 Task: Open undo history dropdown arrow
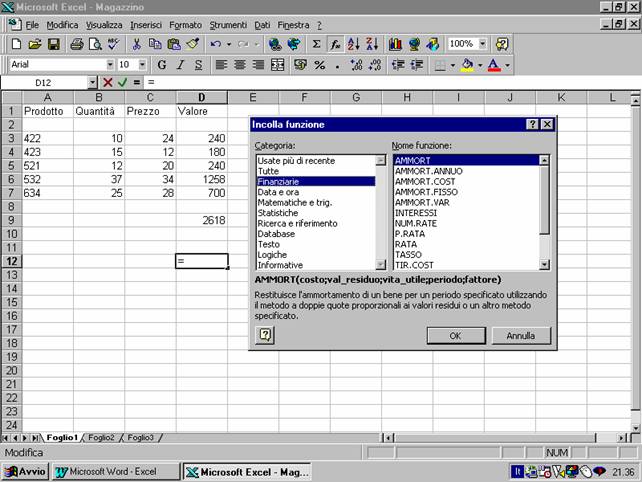(x=229, y=44)
